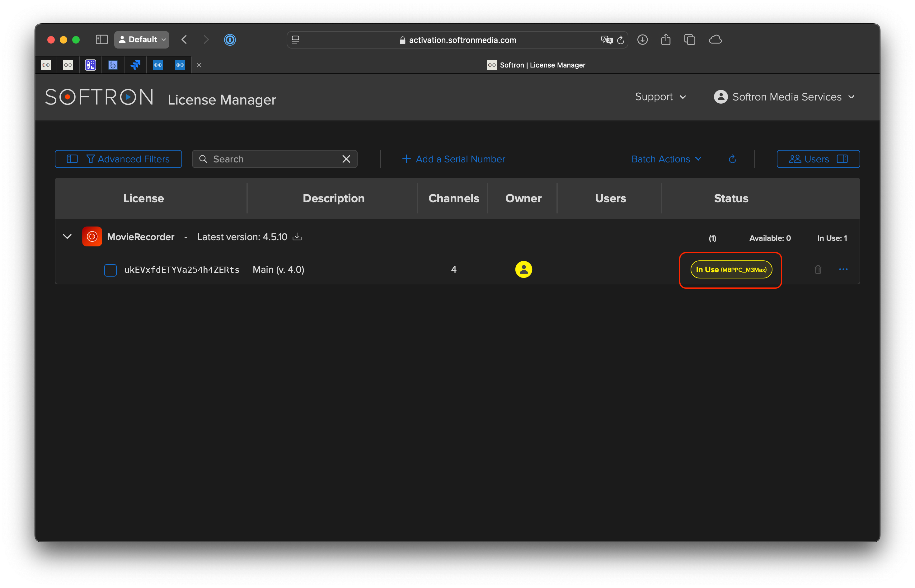Switch to the first pinned tab
Screen dimensions: 915x588
[x=46, y=65]
